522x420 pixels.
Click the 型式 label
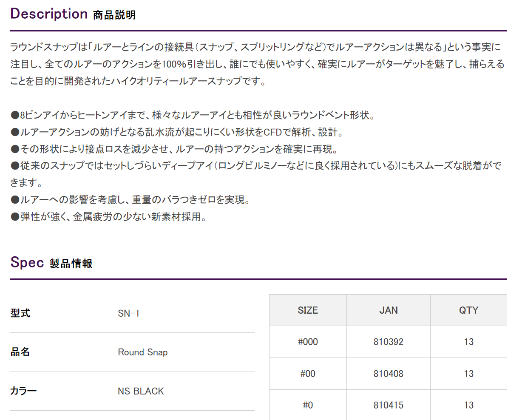pyautogui.click(x=20, y=313)
